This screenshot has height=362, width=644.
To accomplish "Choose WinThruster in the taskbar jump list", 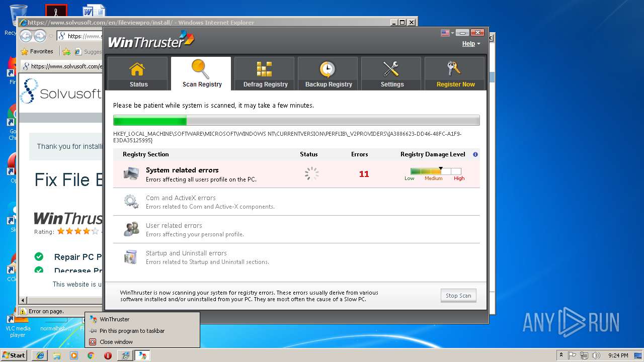I will 142,319.
